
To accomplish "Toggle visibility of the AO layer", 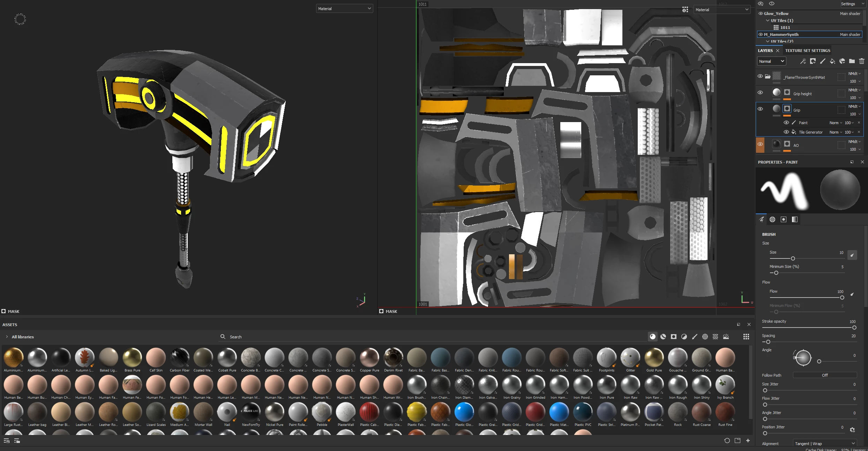I will (760, 144).
